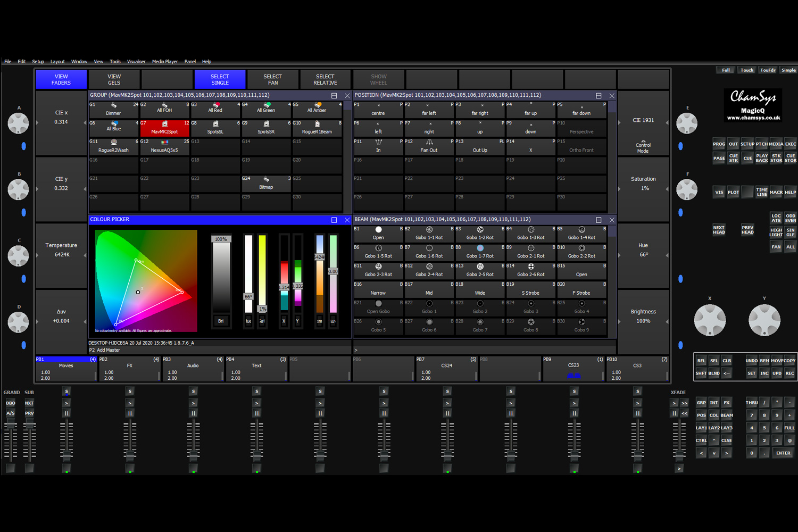Toggle VIEW GELS mode

pos(114,80)
